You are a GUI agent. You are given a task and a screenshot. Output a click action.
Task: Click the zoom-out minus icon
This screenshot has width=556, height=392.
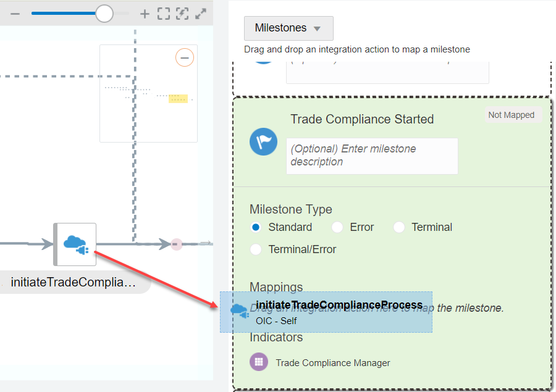(15, 12)
